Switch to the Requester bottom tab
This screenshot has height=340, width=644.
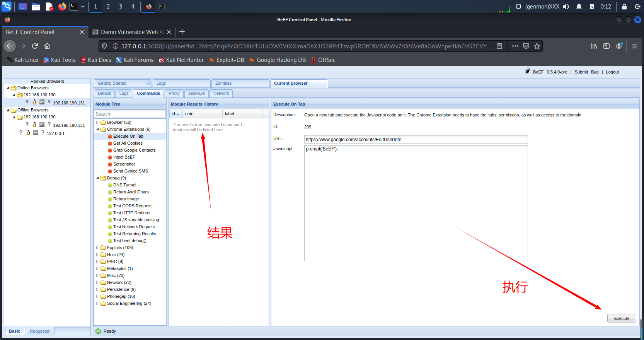coord(40,331)
